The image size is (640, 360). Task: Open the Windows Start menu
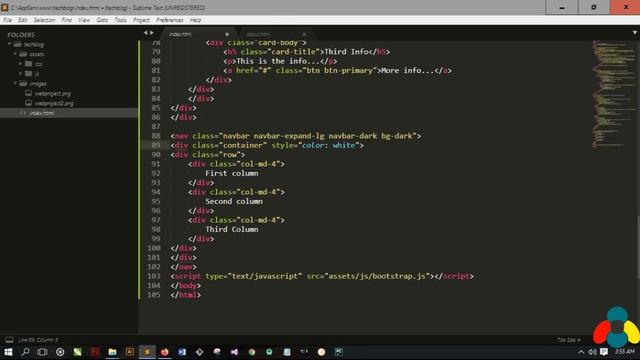pos(8,352)
